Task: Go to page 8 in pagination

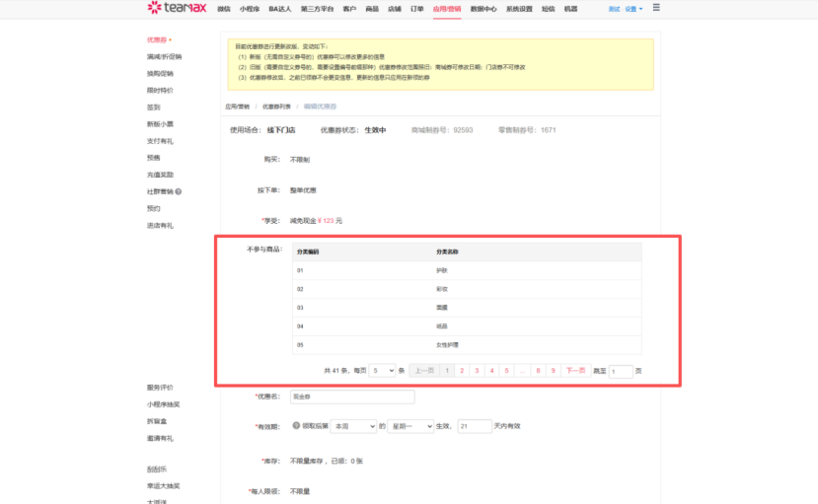Action: click(538, 371)
